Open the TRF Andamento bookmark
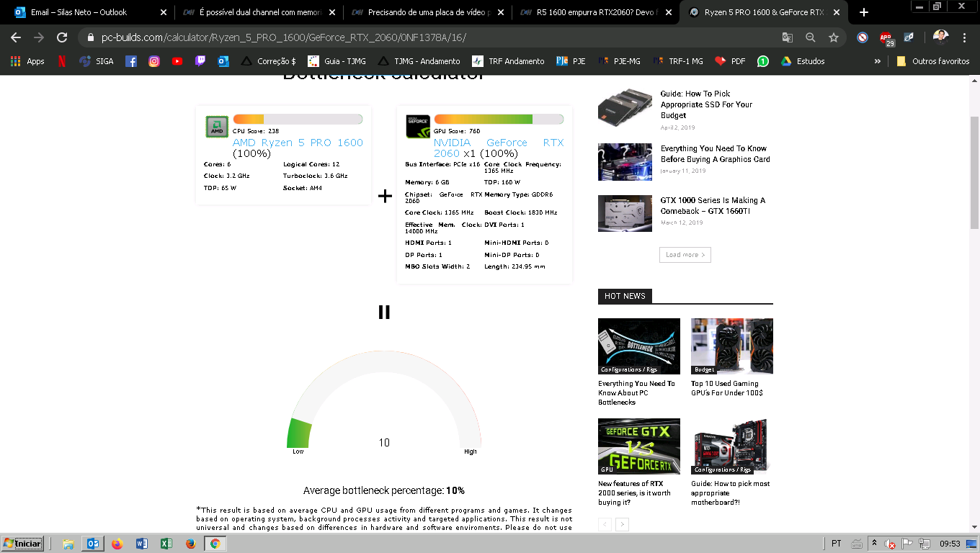 pos(508,61)
